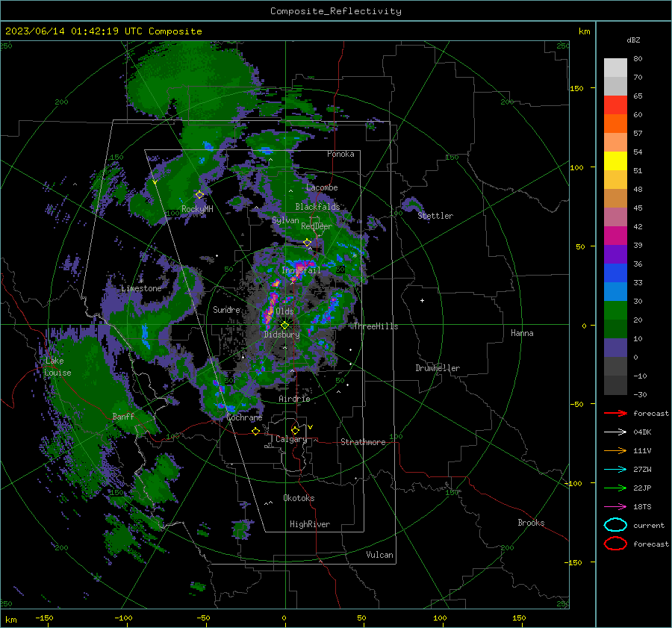Screen dimensions: 672x628
Task: Click the dBZ legend heading
Action: pyautogui.click(x=633, y=40)
